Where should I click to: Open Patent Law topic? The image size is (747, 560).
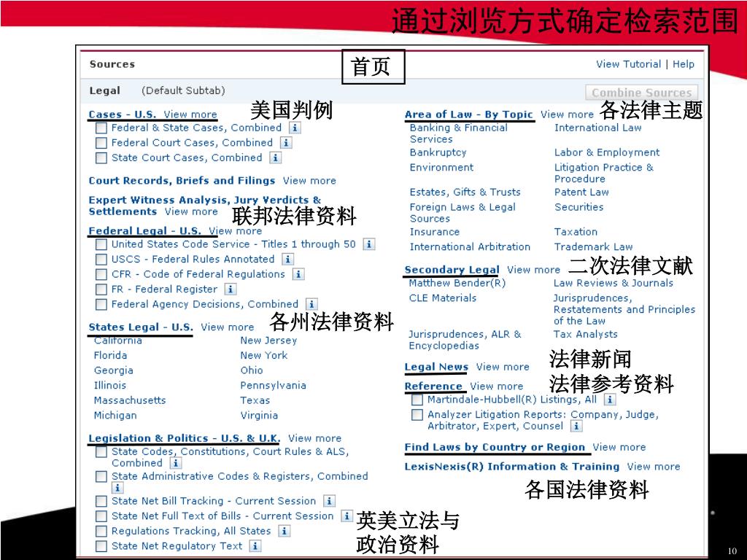(581, 192)
